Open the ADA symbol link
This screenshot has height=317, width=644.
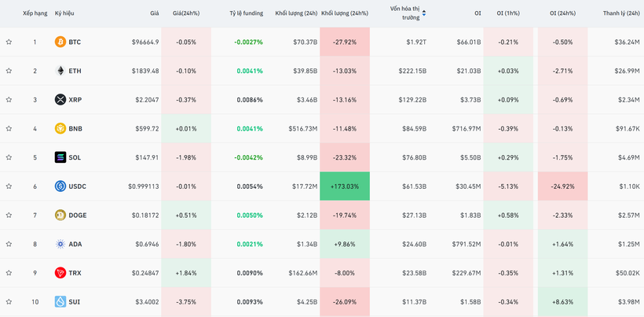point(75,244)
